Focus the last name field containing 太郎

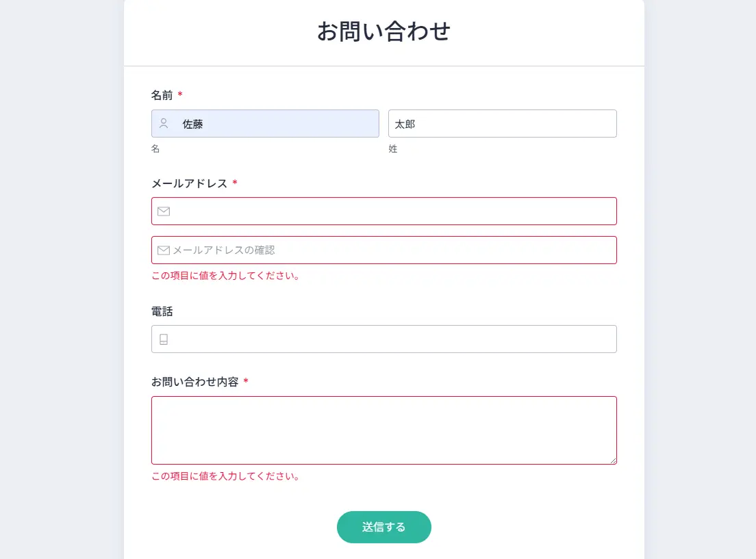coord(503,123)
